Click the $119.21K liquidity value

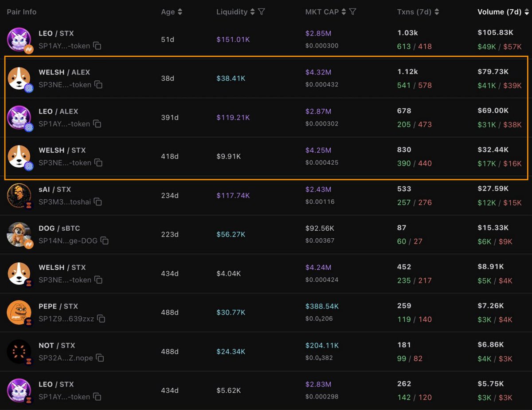point(233,118)
